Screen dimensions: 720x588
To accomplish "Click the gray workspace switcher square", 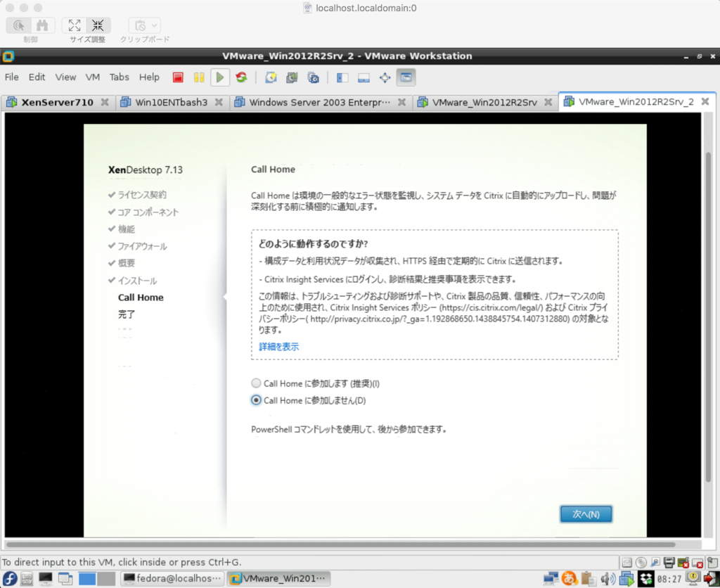I will pyautogui.click(x=106, y=578).
